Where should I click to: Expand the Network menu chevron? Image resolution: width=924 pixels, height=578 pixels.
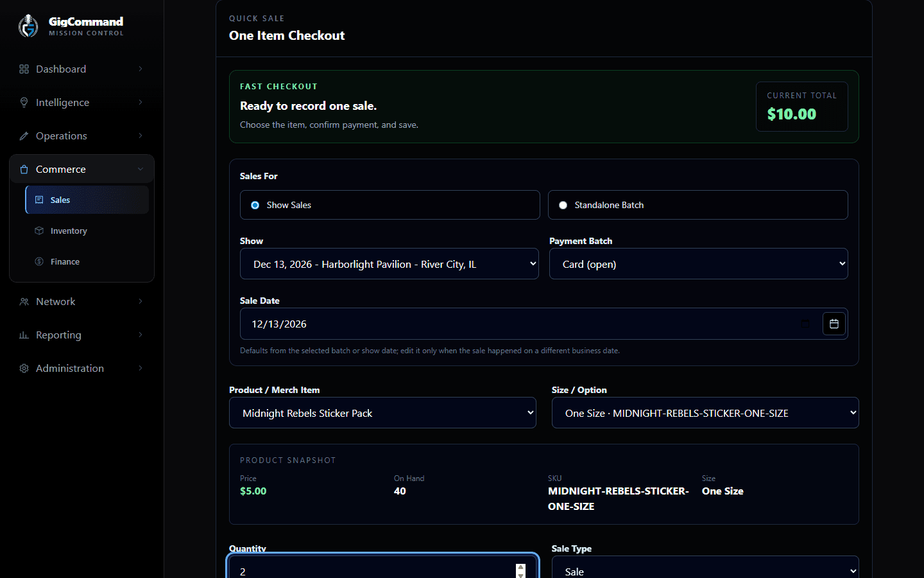coord(141,301)
